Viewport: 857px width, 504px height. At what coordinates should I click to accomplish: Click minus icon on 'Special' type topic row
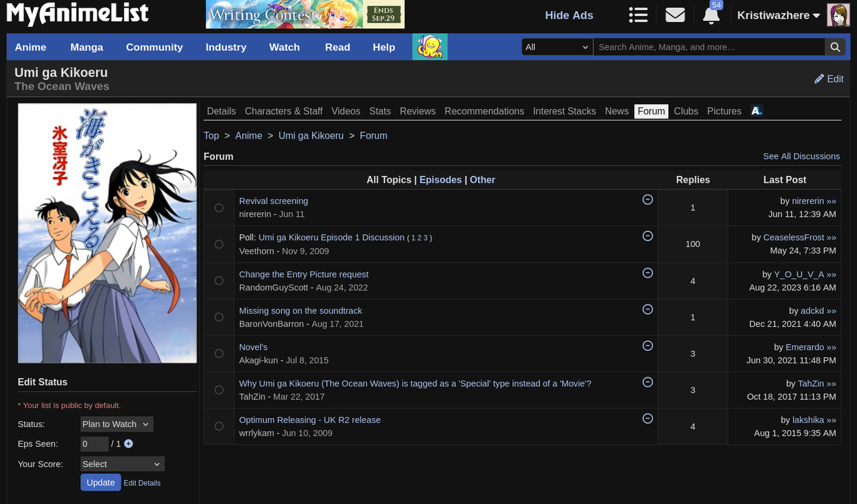647,382
